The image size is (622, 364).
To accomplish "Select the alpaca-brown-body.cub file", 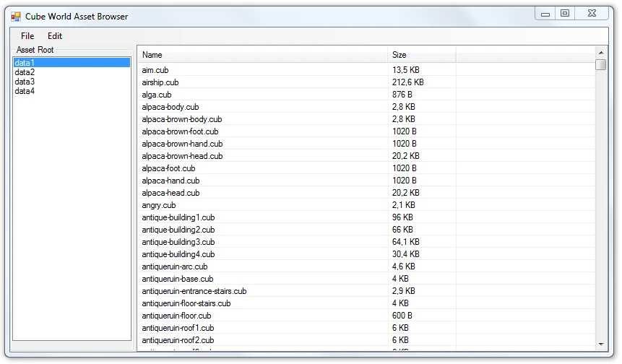I will coord(181,119).
